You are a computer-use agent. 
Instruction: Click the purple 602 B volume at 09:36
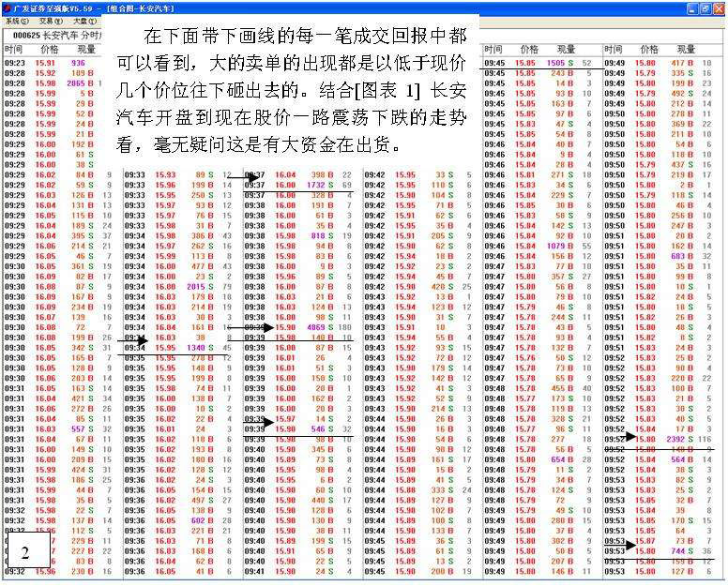click(202, 520)
